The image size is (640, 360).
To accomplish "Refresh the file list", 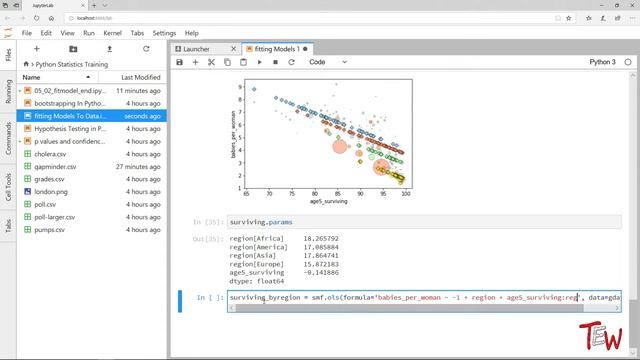I will (x=146, y=49).
